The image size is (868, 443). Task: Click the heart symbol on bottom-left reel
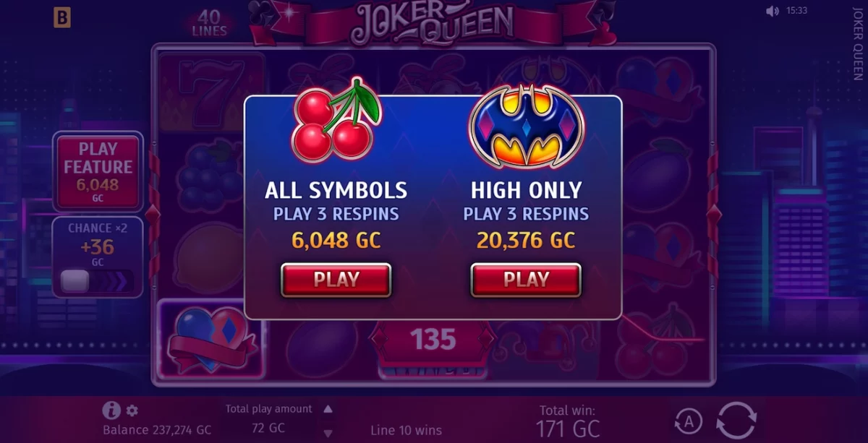pos(210,337)
